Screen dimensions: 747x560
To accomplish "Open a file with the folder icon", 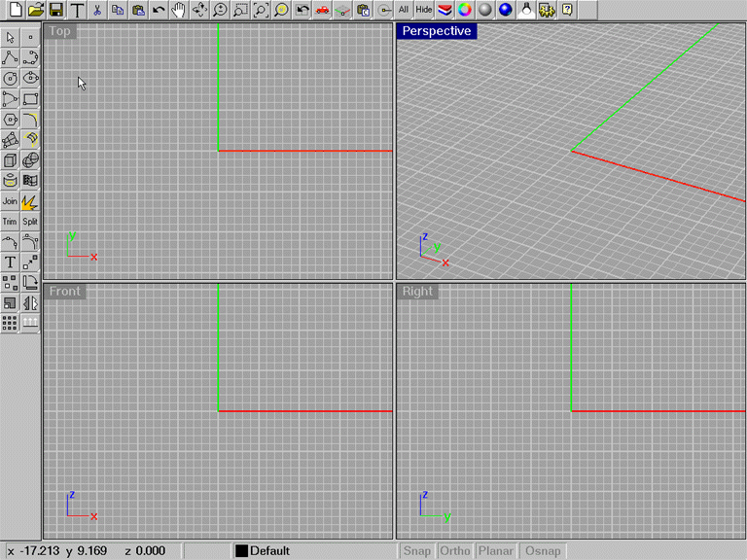I will [36, 10].
